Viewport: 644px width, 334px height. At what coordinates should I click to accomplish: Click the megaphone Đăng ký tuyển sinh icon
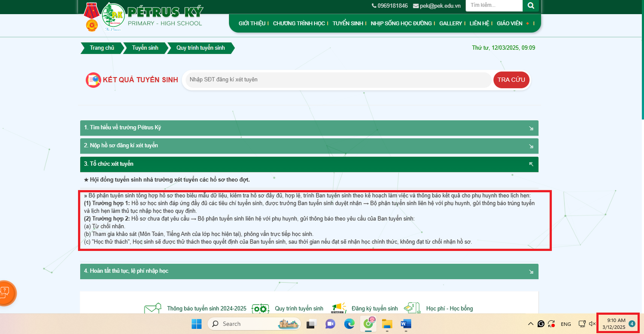tap(339, 309)
